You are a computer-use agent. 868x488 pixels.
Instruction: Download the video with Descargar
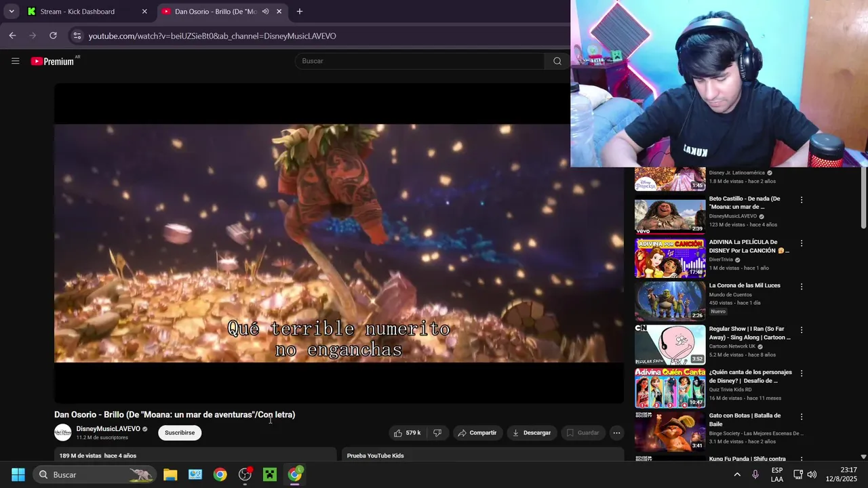click(532, 432)
